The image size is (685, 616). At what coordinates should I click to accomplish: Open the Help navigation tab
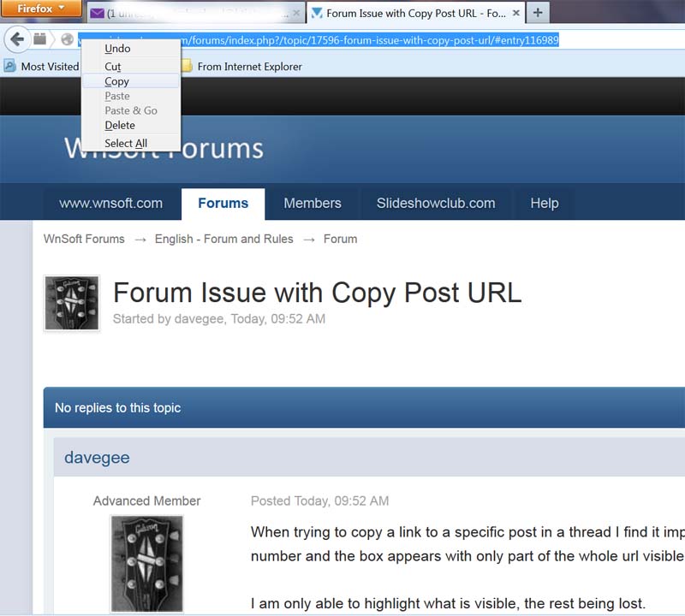tap(545, 203)
